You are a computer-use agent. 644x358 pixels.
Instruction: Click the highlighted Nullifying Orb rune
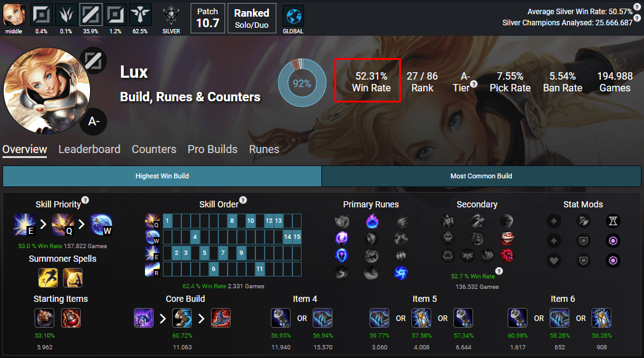pos(342,238)
